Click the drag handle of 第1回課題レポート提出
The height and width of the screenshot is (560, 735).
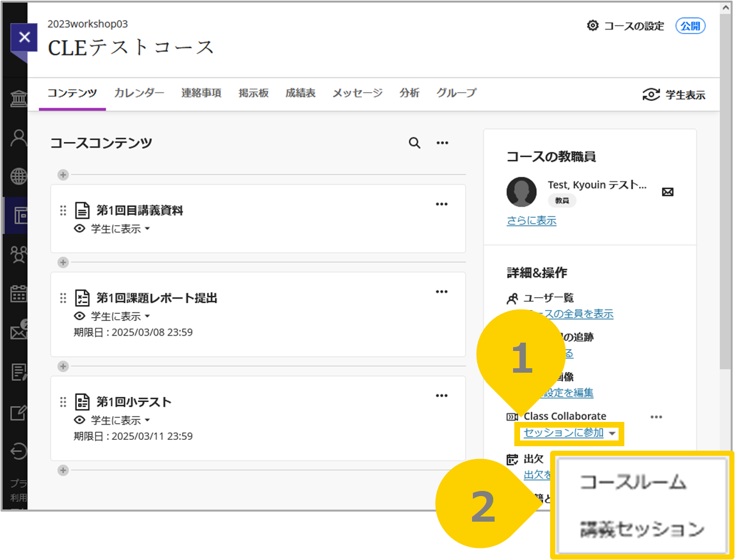pos(63,298)
